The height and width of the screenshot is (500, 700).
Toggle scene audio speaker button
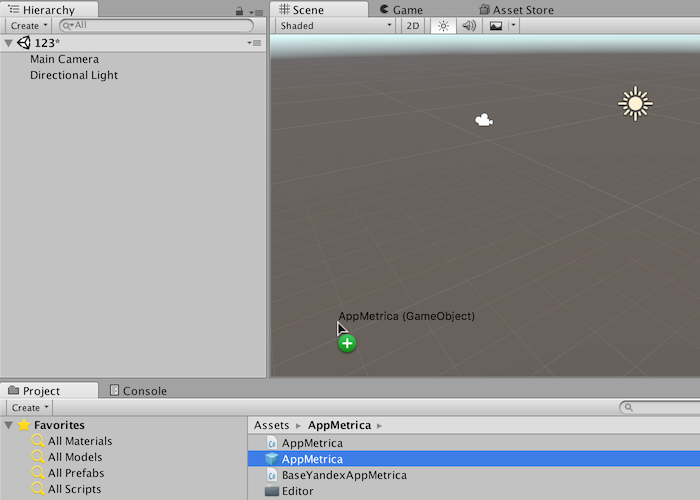click(469, 26)
